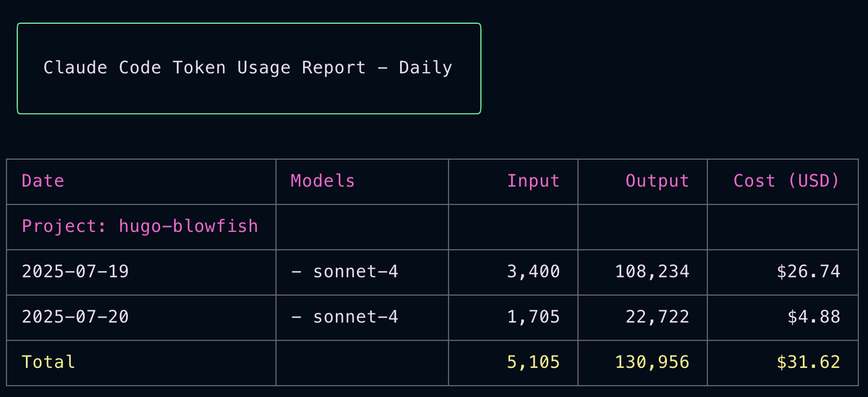The height and width of the screenshot is (397, 868).
Task: Click the 1,705 input value
Action: pos(533,316)
